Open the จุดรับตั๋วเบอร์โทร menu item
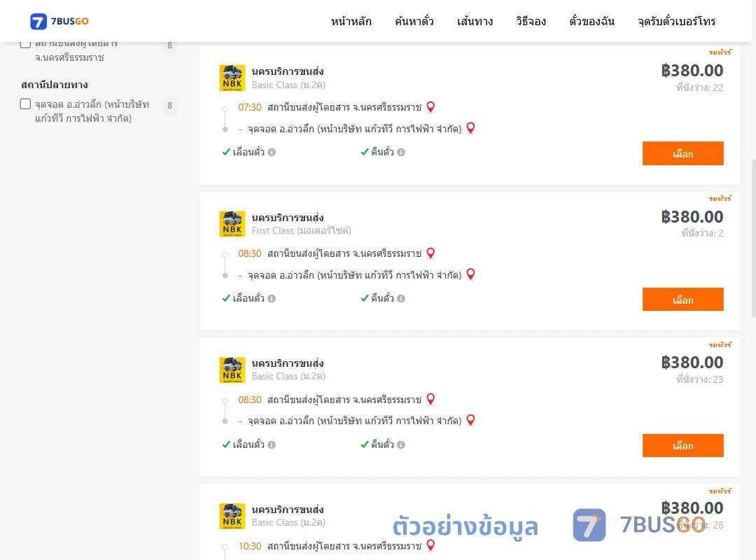The image size is (756, 560). (676, 21)
